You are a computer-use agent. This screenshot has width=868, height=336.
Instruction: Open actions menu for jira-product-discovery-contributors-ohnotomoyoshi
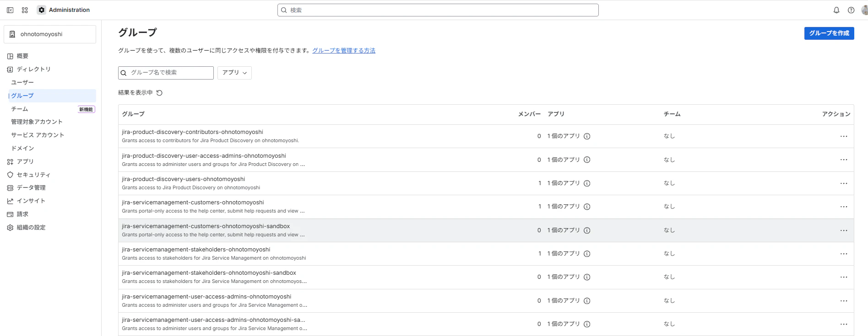pyautogui.click(x=844, y=136)
